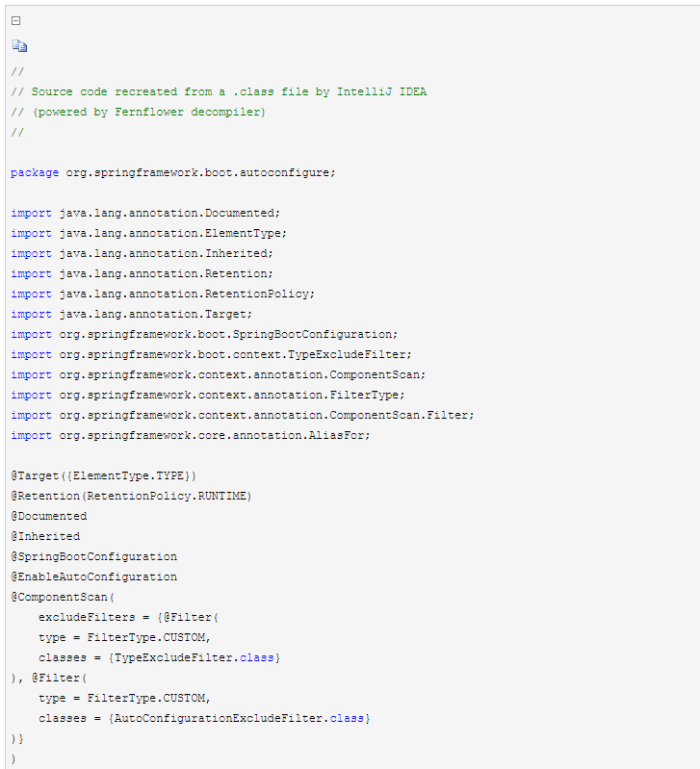Viewport: 700px width, 769px height.
Task: Click import java.lang.annotation.Target line
Action: [132, 314]
